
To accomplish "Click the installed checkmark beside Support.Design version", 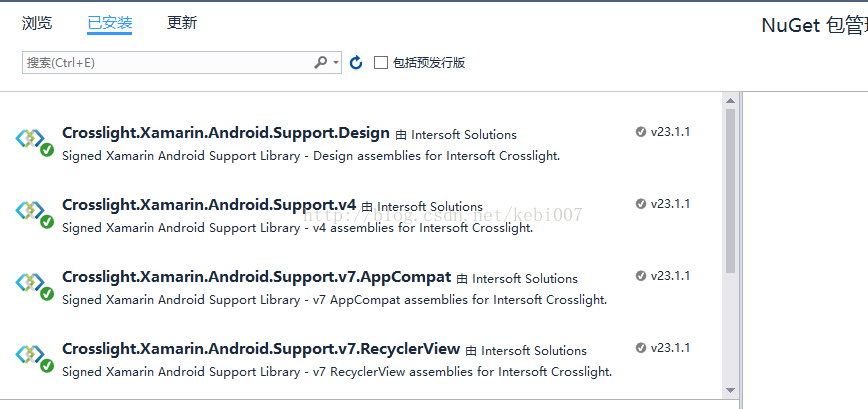I will click(x=641, y=132).
